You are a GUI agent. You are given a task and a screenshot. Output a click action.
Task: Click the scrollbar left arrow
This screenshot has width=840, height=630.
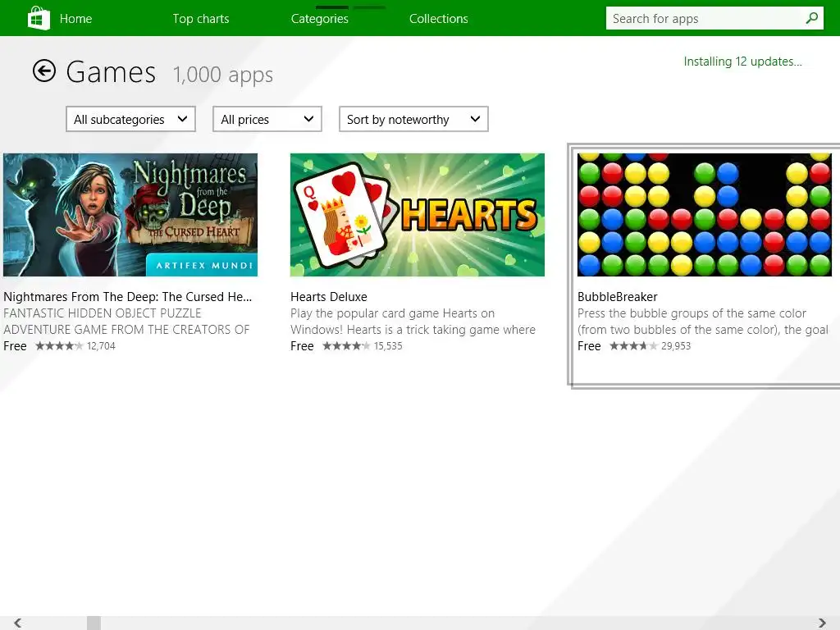click(x=18, y=623)
